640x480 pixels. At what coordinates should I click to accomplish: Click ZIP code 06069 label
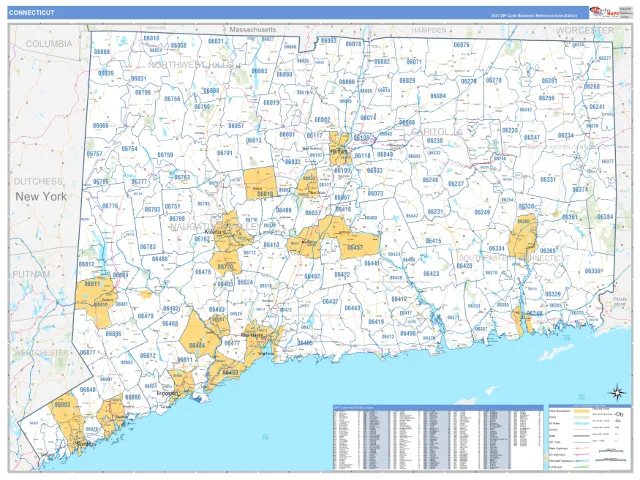coord(100,125)
